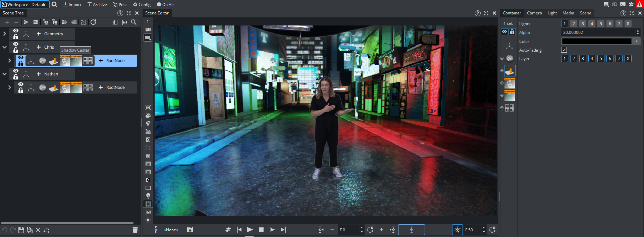Open the Color dropdown arrow
Screen dimensions: 644x237
636,41
